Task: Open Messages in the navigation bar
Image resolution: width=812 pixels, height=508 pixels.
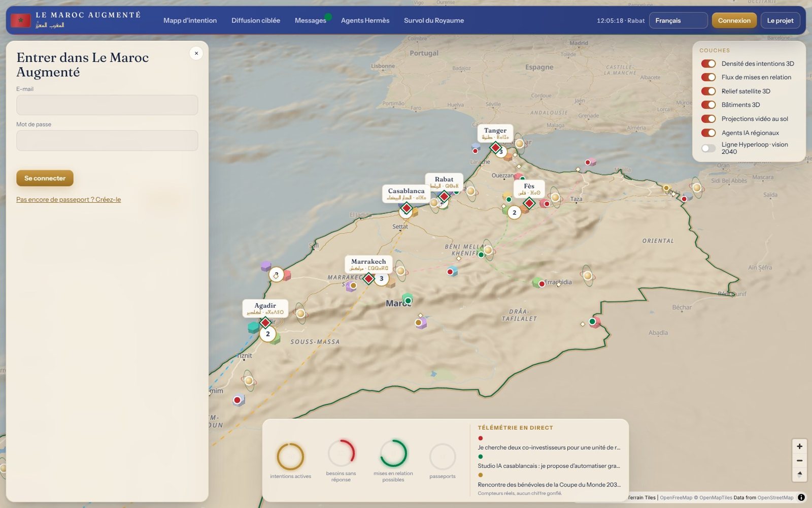Action: pyautogui.click(x=311, y=20)
